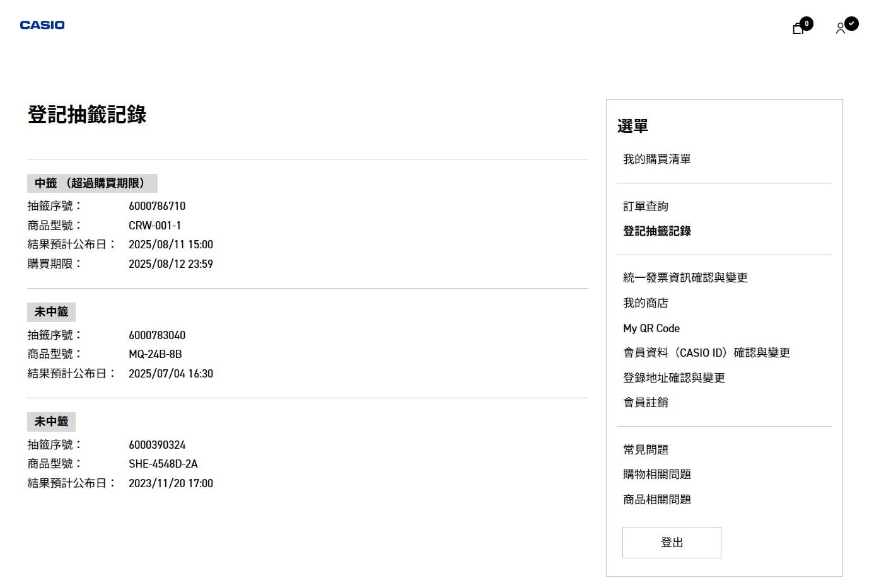Go to 訂單查詢 order lookup
This screenshot has width=874, height=588.
point(645,207)
